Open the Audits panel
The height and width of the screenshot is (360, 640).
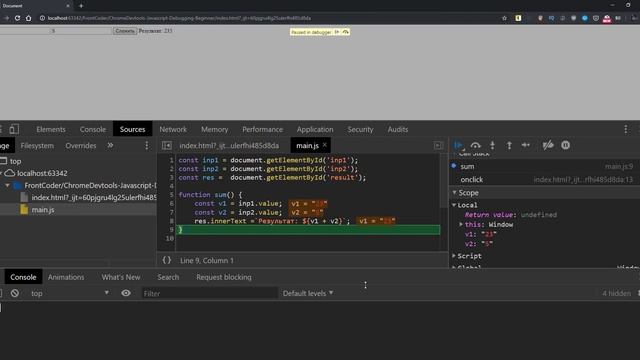(398, 129)
